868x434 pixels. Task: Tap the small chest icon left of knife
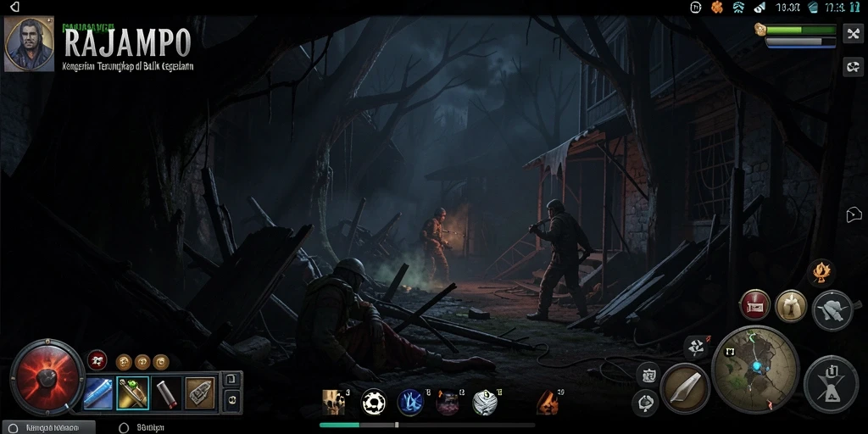click(x=648, y=375)
